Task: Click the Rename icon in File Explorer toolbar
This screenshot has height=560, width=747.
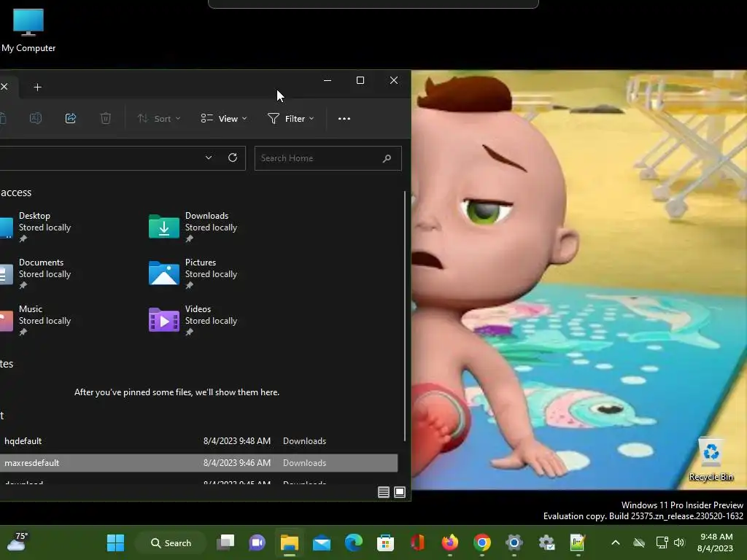Action: pos(36,118)
